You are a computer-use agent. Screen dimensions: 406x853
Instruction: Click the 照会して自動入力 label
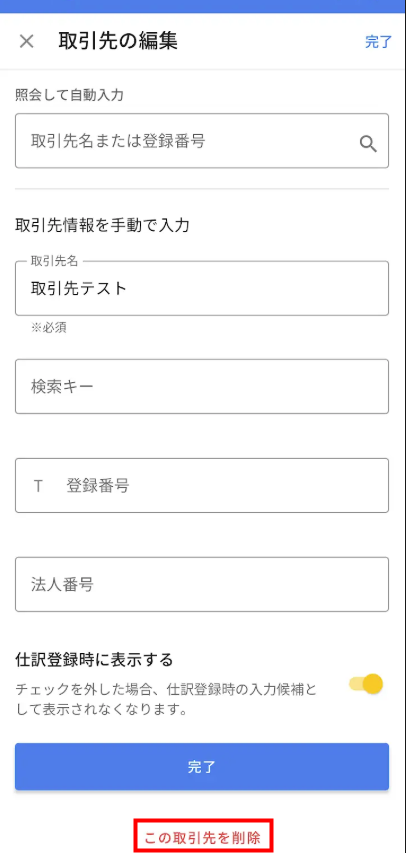click(x=70, y=95)
